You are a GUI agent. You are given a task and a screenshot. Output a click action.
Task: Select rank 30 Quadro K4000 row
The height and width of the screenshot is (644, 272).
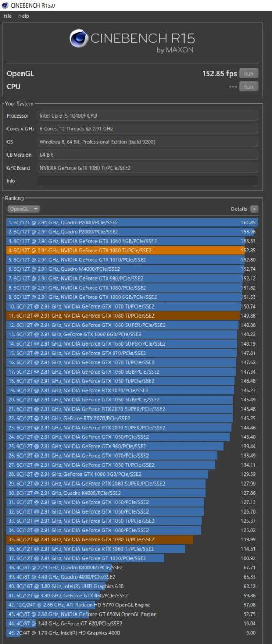(133, 493)
